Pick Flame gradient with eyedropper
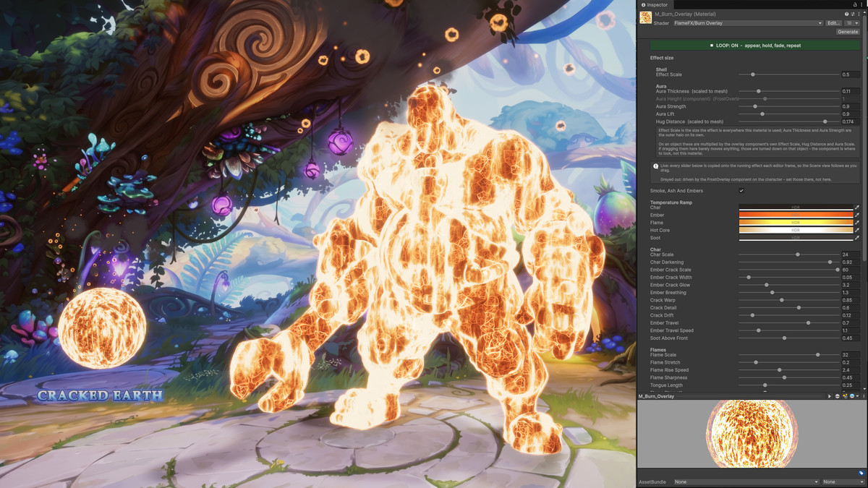This screenshot has width=868, height=488. pos(857,223)
